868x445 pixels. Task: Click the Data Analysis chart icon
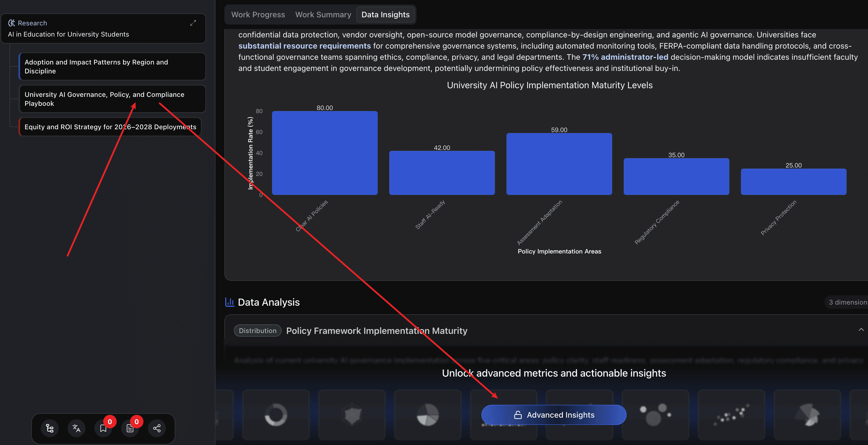point(229,302)
